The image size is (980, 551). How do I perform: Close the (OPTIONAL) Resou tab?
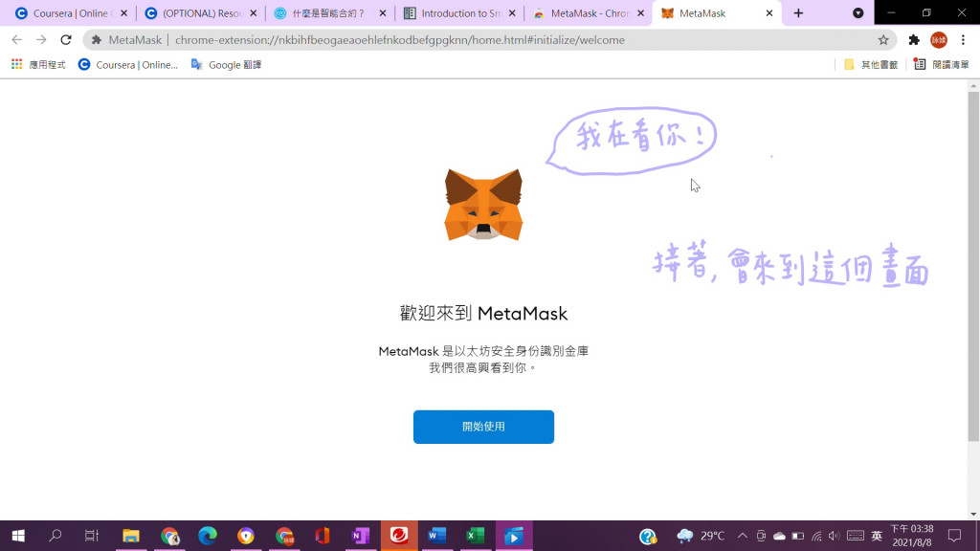[253, 13]
